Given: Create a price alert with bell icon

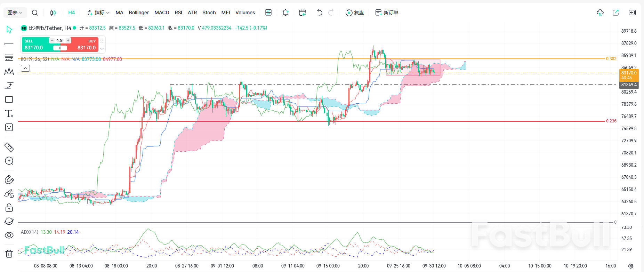Looking at the screenshot, I should (285, 13).
